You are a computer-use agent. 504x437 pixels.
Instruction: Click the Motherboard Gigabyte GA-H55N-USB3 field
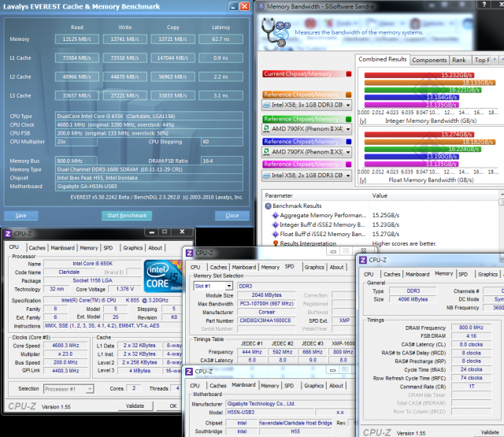tap(149, 187)
